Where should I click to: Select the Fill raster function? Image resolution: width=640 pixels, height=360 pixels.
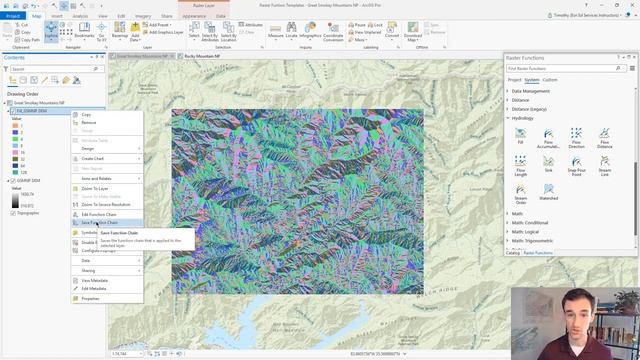coord(520,136)
